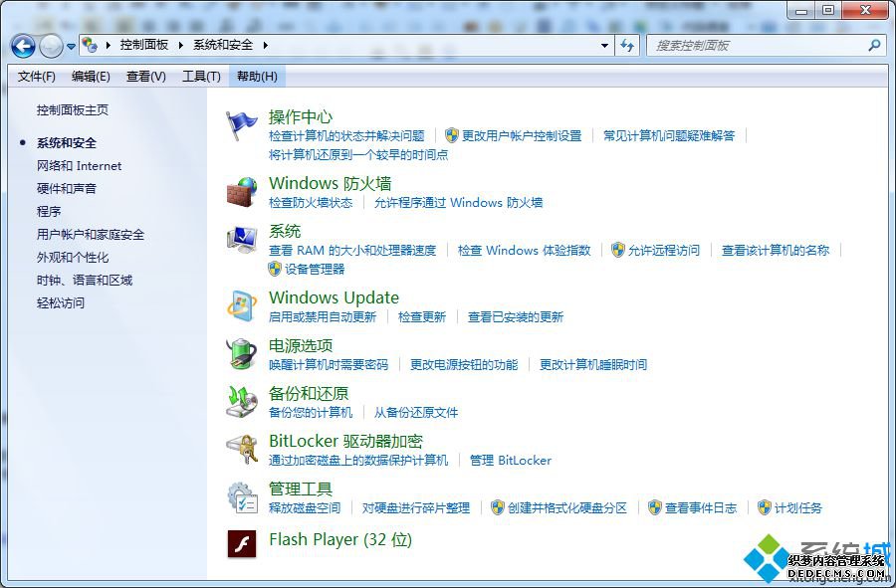Click 启用或禁用自动更新 link

tap(323, 316)
